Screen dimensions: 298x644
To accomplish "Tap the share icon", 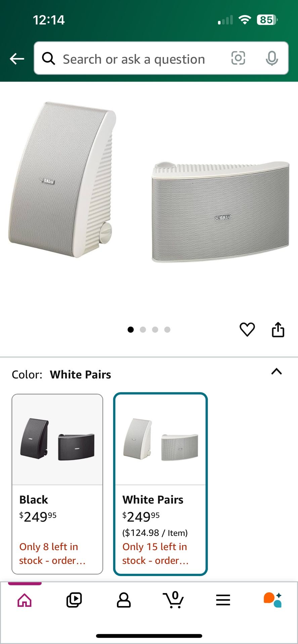I will point(278,329).
